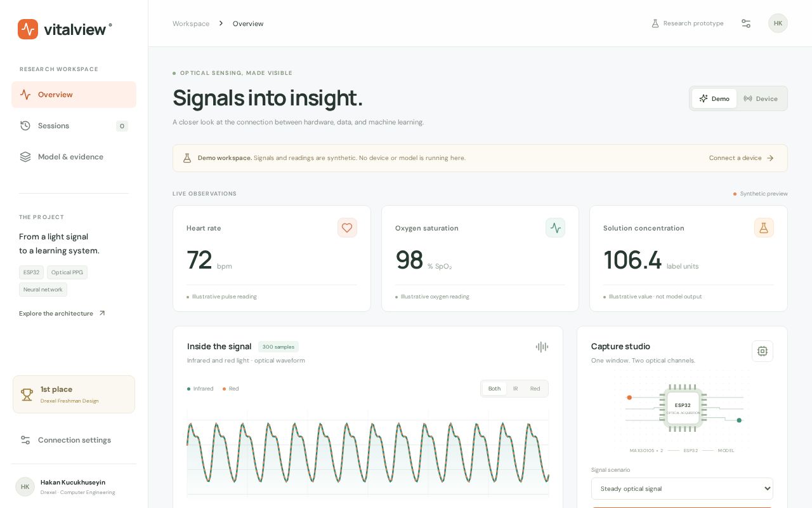Click the Optical PPG tag
812x508 pixels.
coord(67,272)
